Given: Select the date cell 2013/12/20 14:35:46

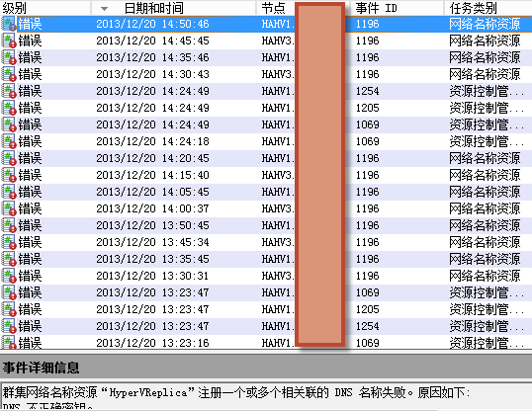Looking at the screenshot, I should (152, 57).
